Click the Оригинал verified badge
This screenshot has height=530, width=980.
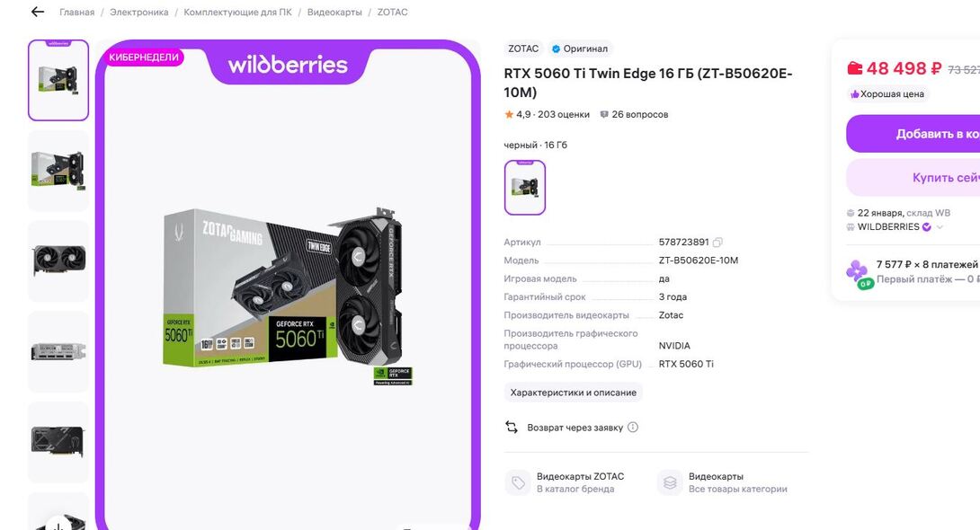tap(580, 49)
